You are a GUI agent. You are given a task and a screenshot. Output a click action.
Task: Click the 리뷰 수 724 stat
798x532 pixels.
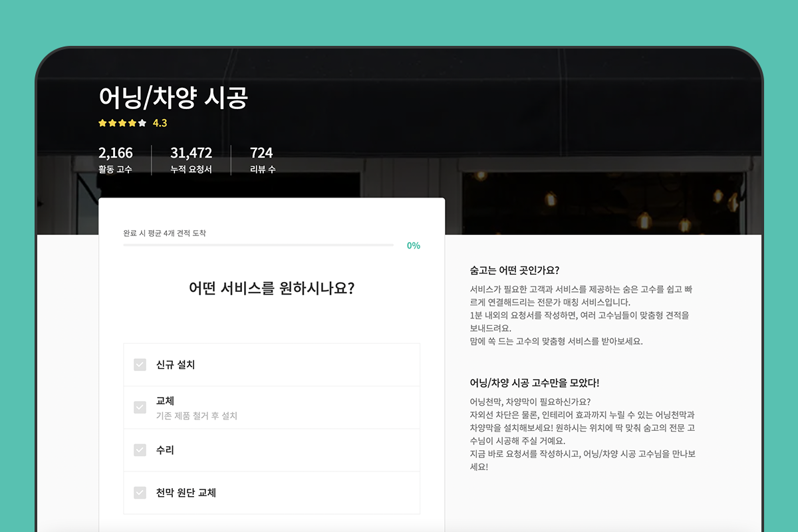coord(259,152)
